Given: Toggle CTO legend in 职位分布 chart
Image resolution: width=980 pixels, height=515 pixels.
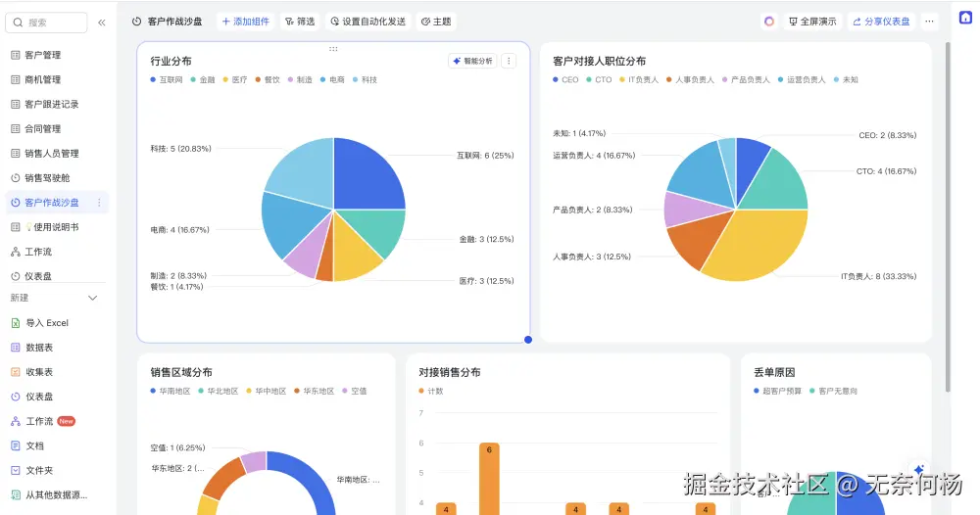Looking at the screenshot, I should click(x=599, y=80).
